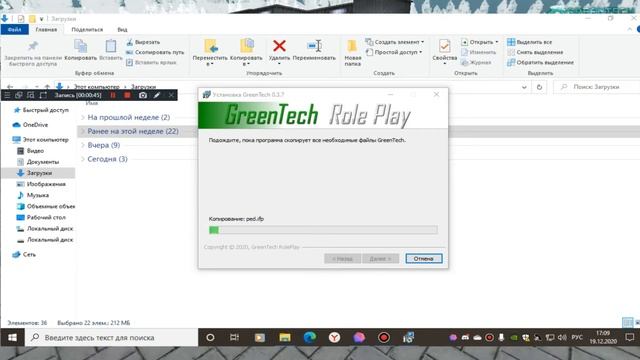The height and width of the screenshot is (360, 640).
Task: Open the Windows Start menu
Action: pos(12,338)
